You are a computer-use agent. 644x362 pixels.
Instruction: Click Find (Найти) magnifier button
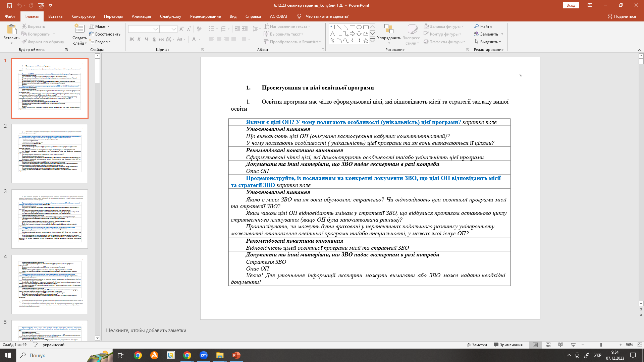[483, 26]
